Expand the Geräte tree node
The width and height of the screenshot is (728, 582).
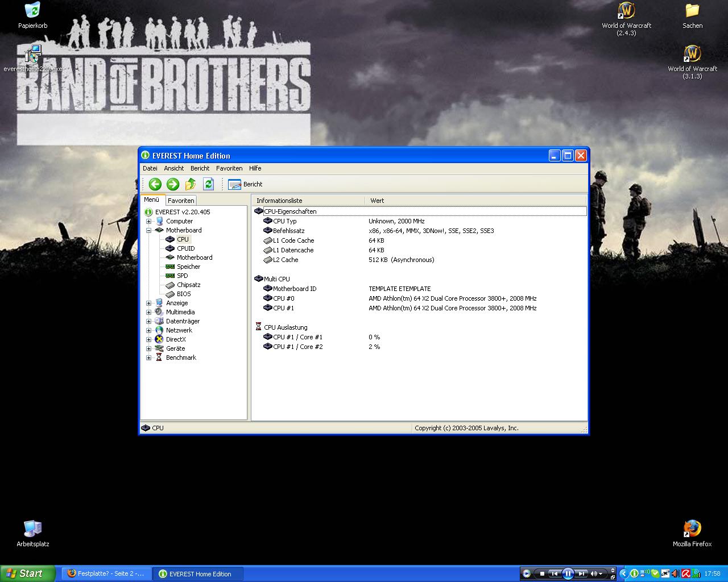pos(149,348)
